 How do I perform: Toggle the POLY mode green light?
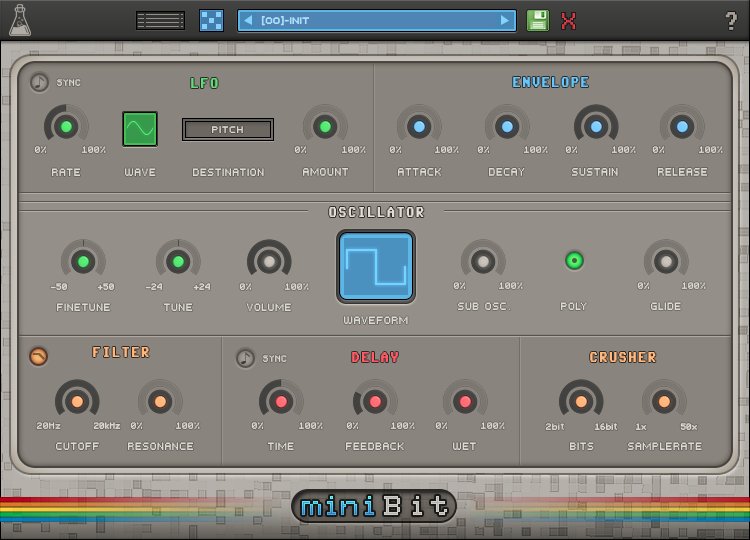click(x=574, y=261)
